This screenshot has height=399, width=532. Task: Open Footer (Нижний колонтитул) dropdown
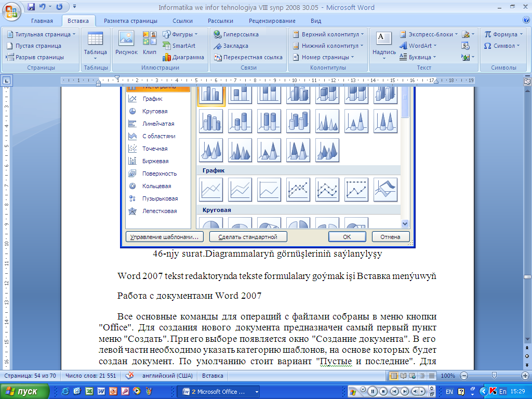(x=328, y=46)
